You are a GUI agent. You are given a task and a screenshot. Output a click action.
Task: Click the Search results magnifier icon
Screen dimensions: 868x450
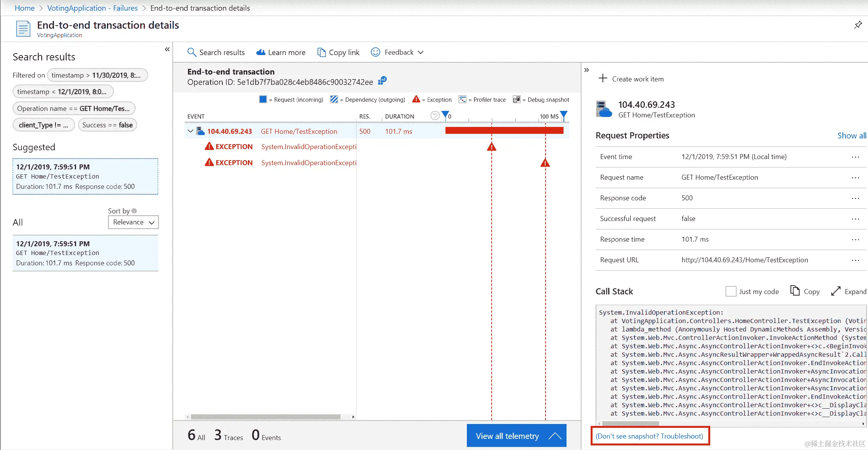[x=191, y=52]
